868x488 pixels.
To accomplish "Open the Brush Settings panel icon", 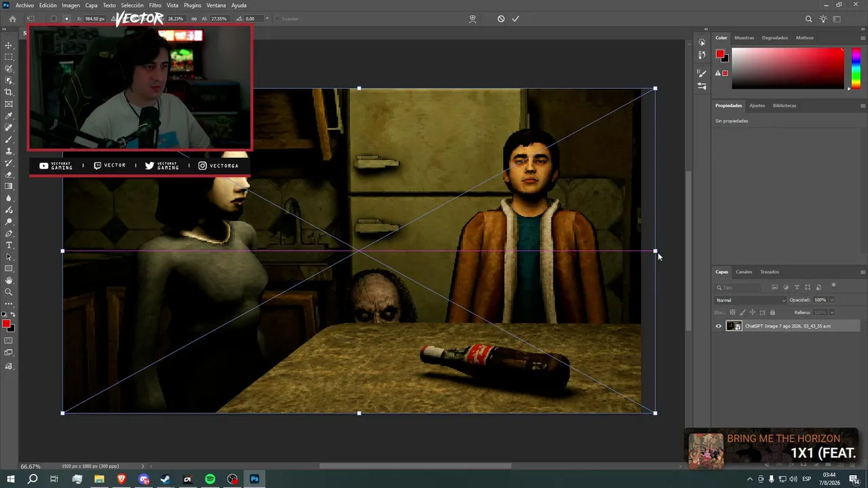I will 702,73.
